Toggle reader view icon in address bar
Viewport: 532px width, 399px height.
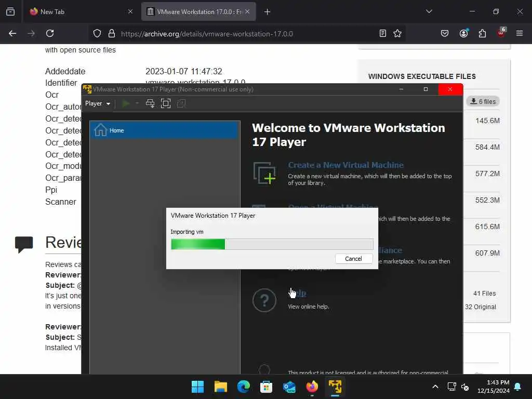click(x=383, y=33)
